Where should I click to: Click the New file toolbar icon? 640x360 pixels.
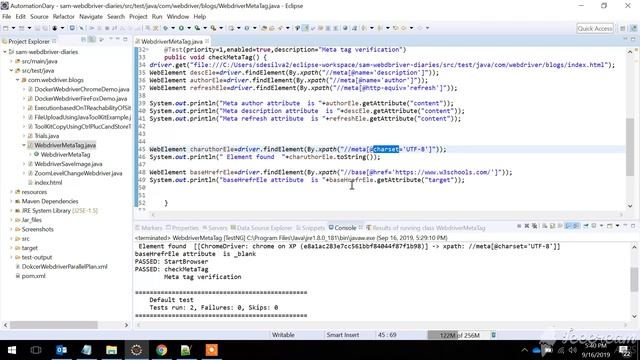(6, 28)
